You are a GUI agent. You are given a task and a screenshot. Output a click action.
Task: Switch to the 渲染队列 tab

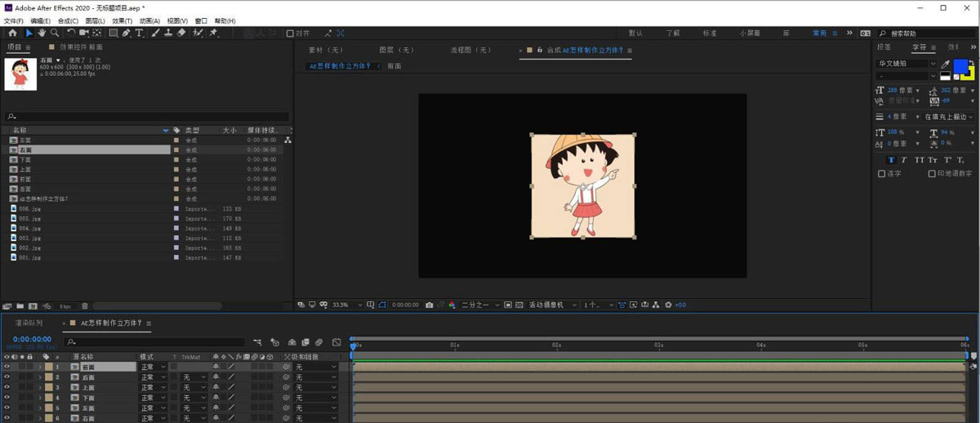click(x=29, y=323)
